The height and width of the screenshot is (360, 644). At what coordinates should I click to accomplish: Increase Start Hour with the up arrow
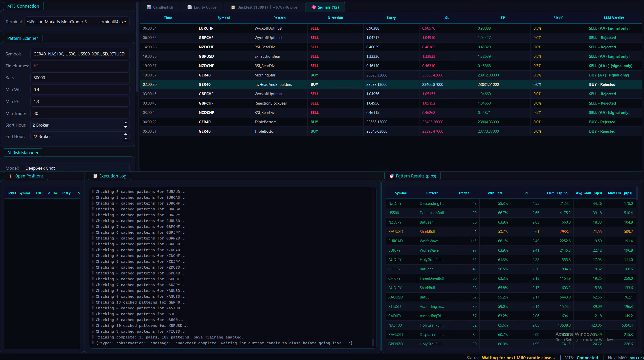[126, 123]
